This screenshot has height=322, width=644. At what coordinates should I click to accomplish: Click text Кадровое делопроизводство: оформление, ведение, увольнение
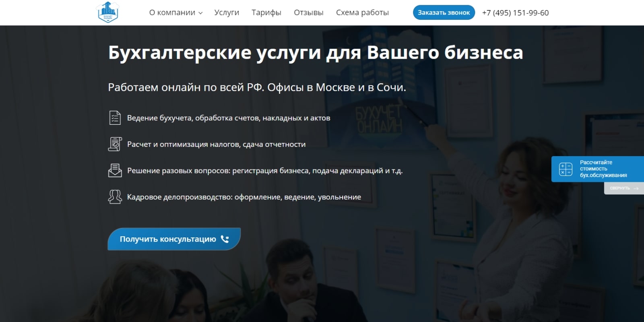(x=244, y=197)
